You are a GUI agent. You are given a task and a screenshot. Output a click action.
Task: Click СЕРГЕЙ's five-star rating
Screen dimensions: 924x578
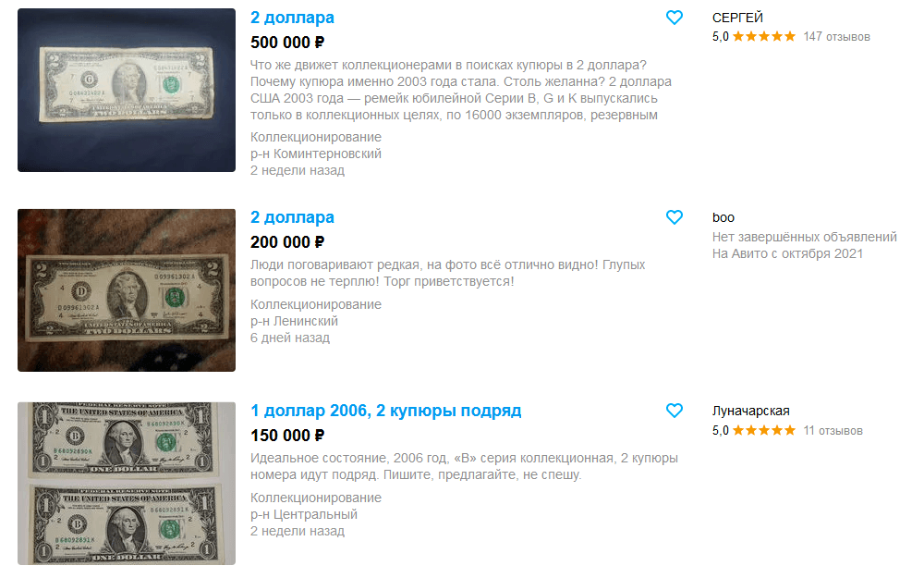(x=764, y=37)
